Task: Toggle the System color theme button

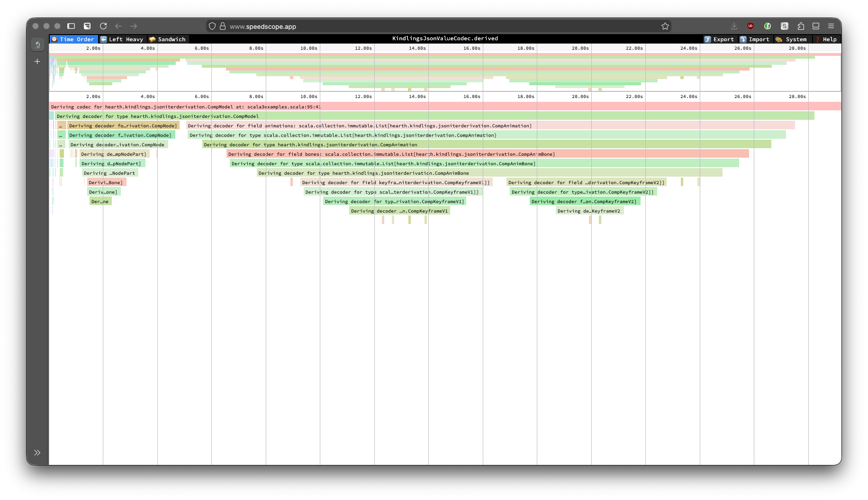Action: pyautogui.click(x=791, y=39)
